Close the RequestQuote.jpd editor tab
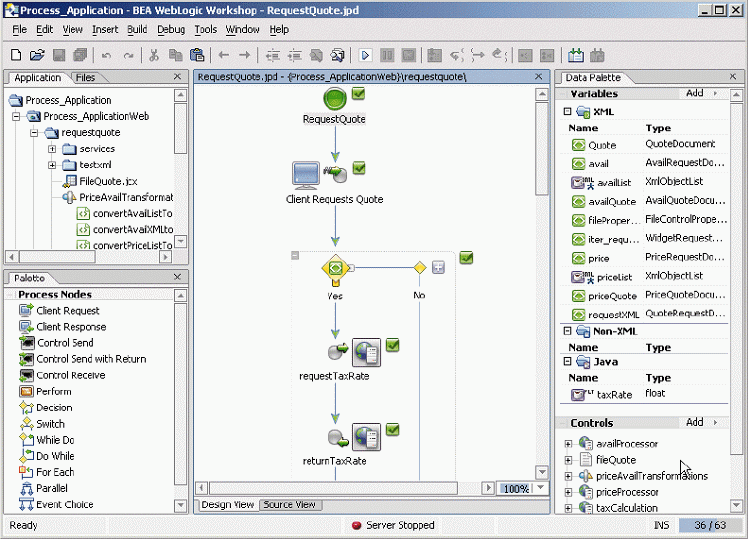This screenshot has height=539, width=748. coord(539,76)
